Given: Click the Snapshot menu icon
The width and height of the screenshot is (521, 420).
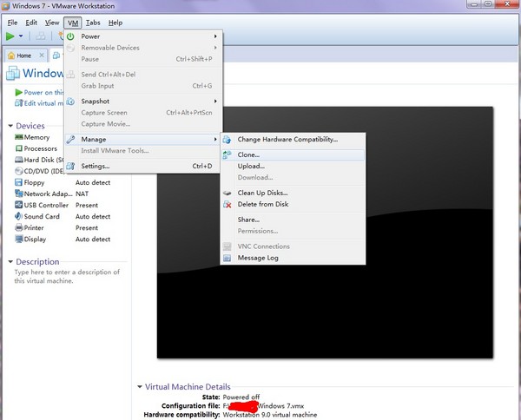Looking at the screenshot, I should tap(71, 102).
